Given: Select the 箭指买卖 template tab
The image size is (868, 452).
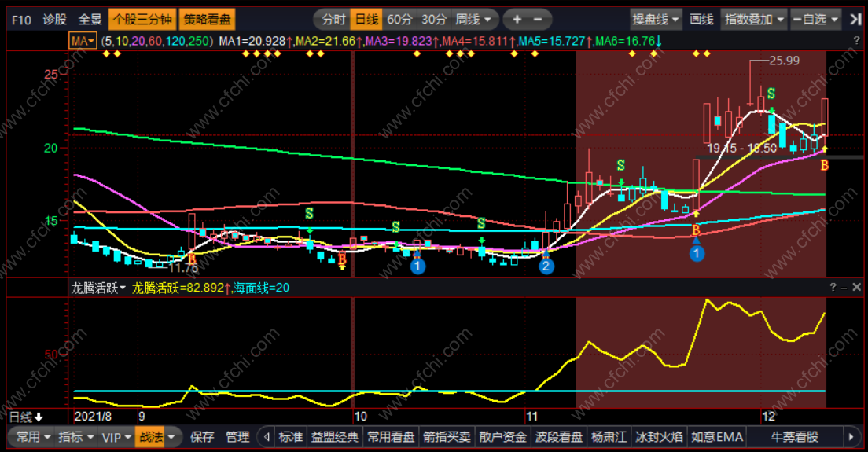Looking at the screenshot, I should click(447, 437).
